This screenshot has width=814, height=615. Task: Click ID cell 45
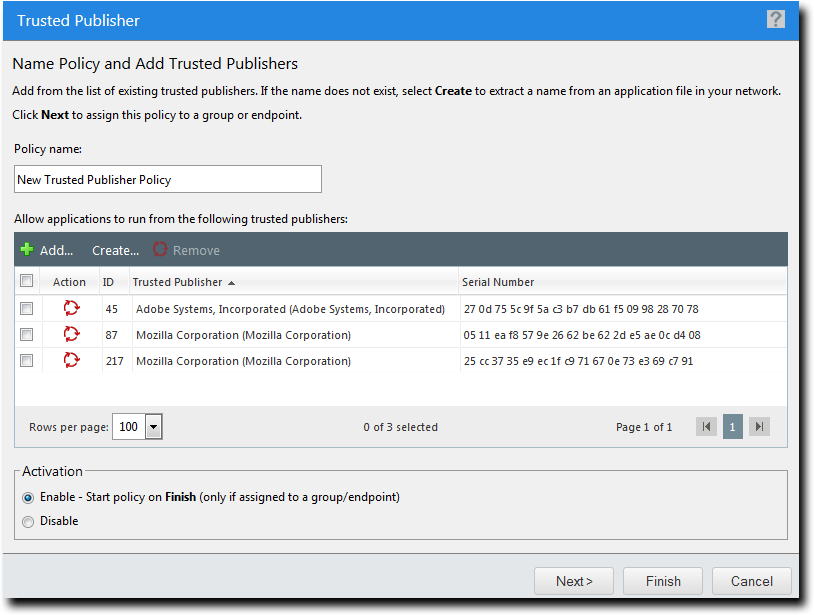coord(112,309)
